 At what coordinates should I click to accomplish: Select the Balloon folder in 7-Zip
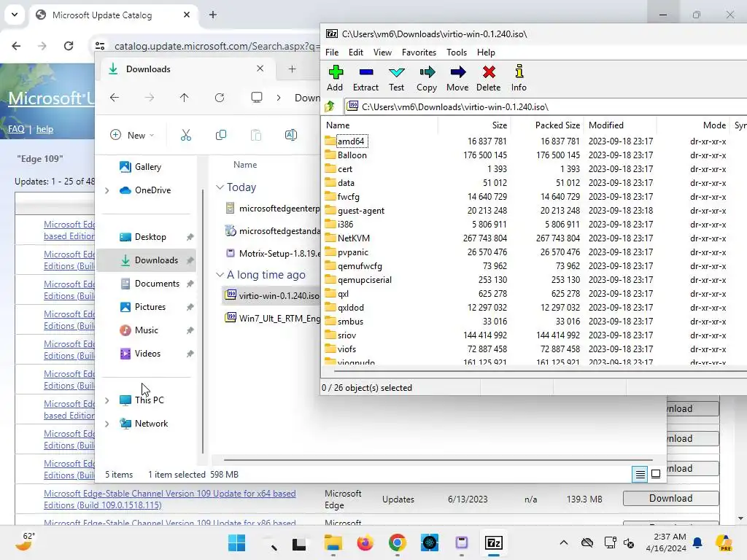pos(352,155)
